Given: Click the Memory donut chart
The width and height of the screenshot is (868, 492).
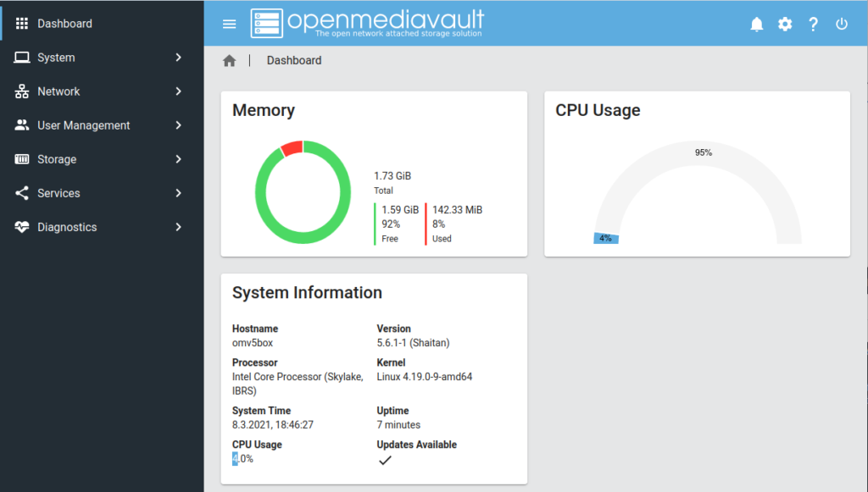Looking at the screenshot, I should coord(303,191).
